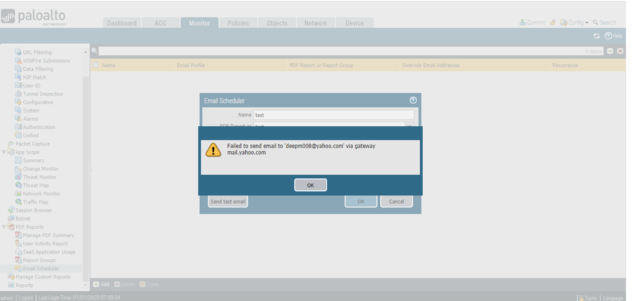The width and height of the screenshot is (644, 301).
Task: Click the Name field containing test
Action: [x=334, y=115]
